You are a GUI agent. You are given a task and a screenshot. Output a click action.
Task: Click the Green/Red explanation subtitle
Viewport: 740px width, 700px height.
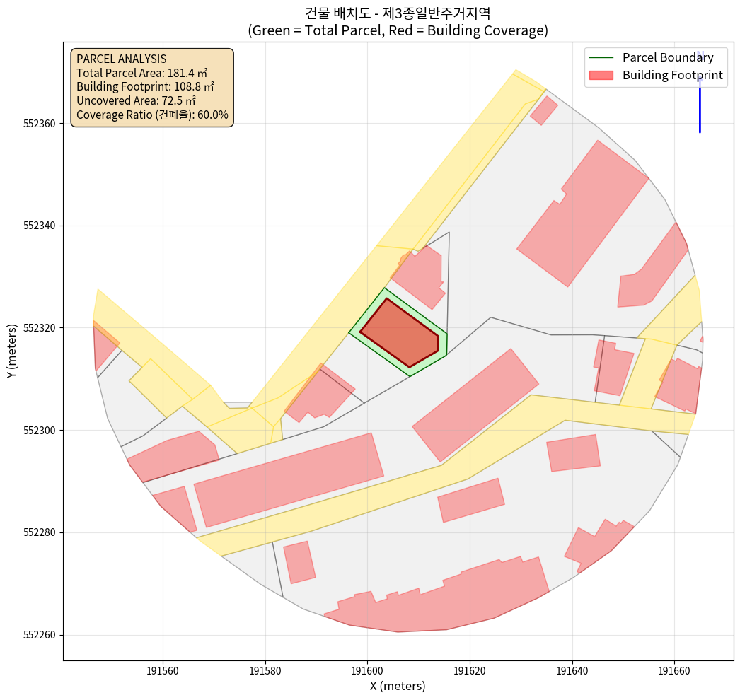click(x=398, y=31)
